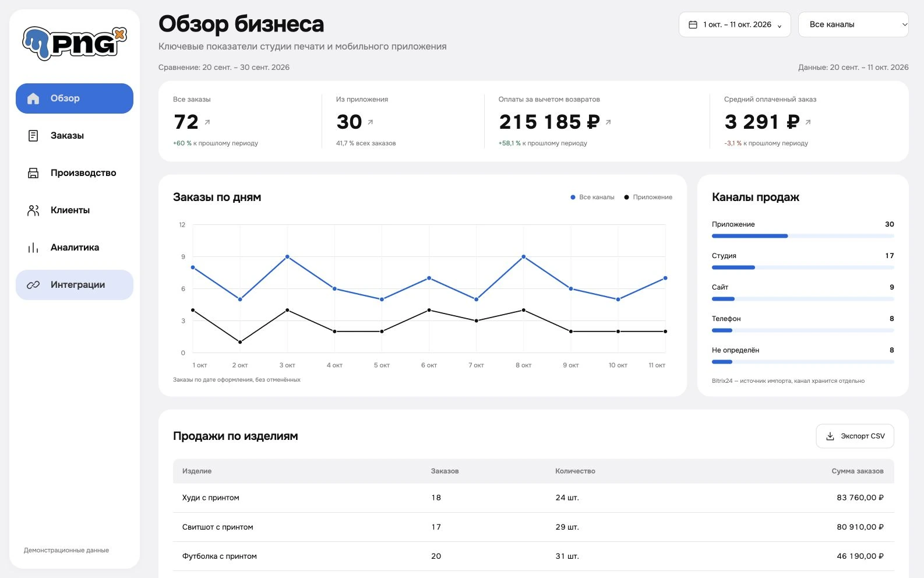Click the black chart point above 2 окт
This screenshot has width=924, height=578.
tap(240, 342)
